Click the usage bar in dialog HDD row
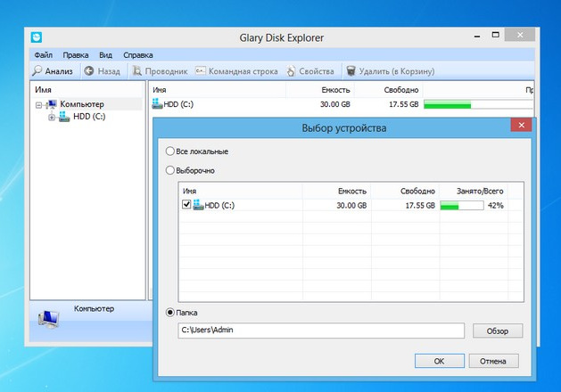 click(x=461, y=206)
